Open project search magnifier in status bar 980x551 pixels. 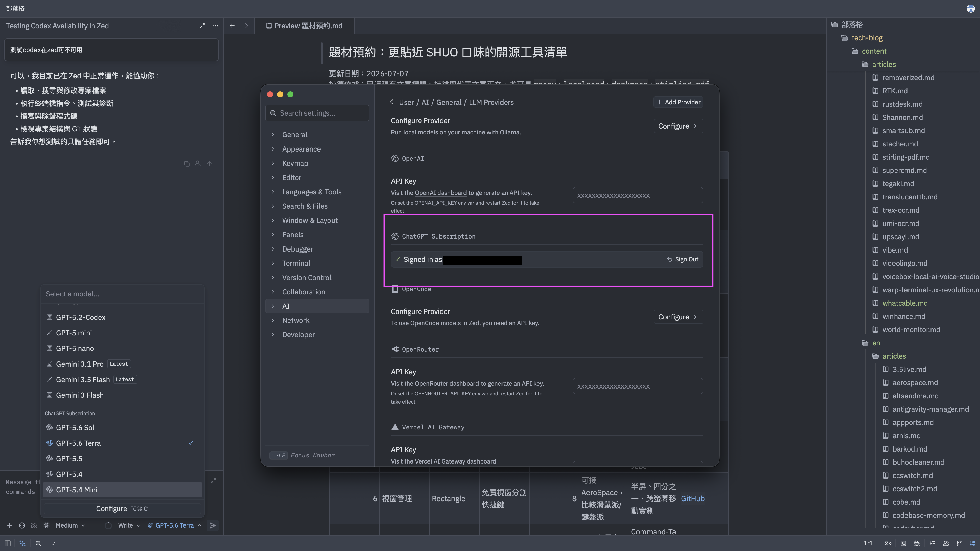tap(38, 543)
